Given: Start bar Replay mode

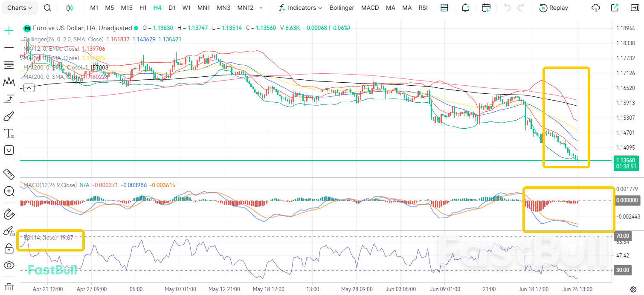Looking at the screenshot, I should tap(554, 8).
